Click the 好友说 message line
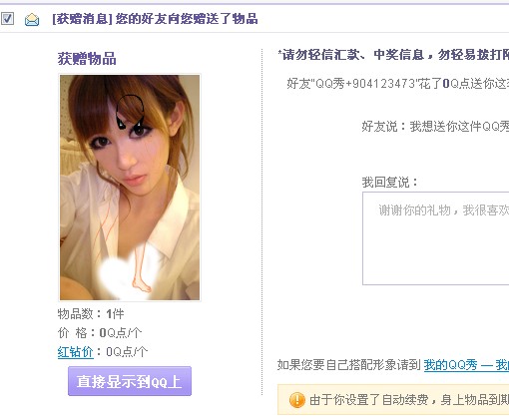509x420 pixels. pos(435,126)
